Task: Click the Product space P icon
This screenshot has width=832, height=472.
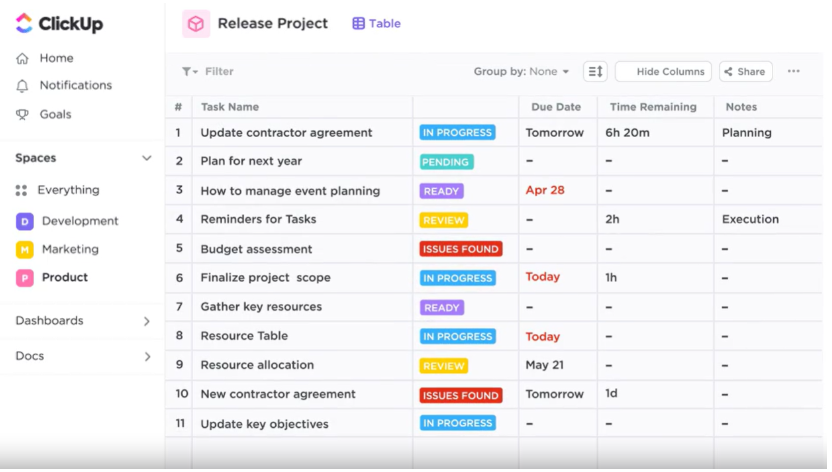Action: (x=24, y=278)
